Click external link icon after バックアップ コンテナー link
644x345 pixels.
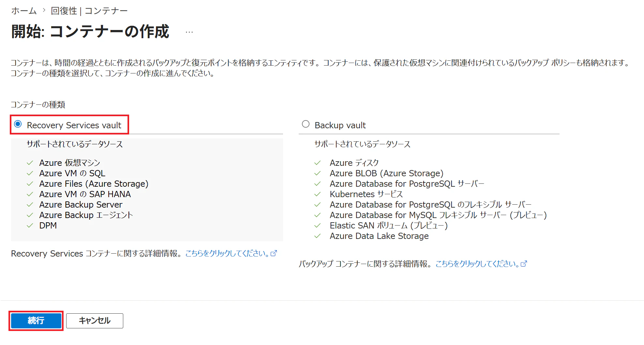(x=524, y=264)
